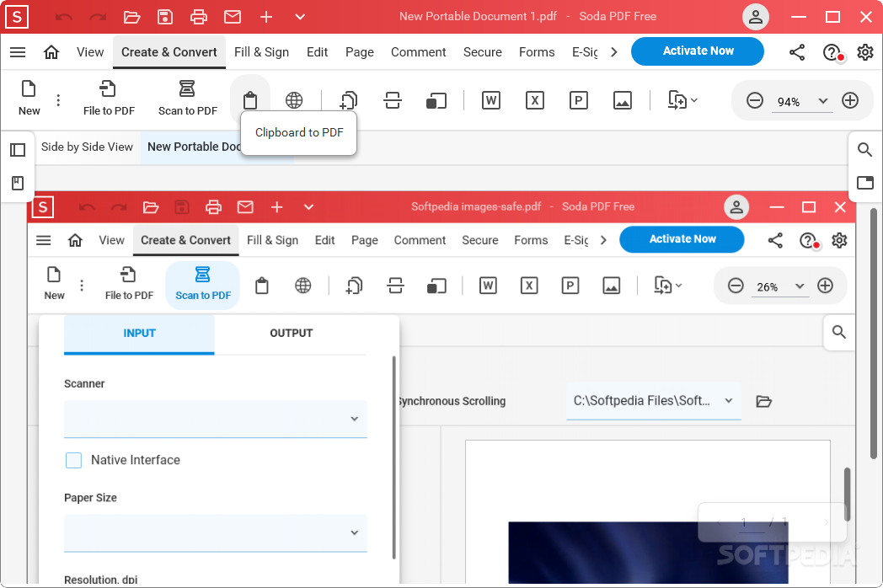Click Activate Now in top window
The height and width of the screenshot is (588, 883).
[697, 51]
